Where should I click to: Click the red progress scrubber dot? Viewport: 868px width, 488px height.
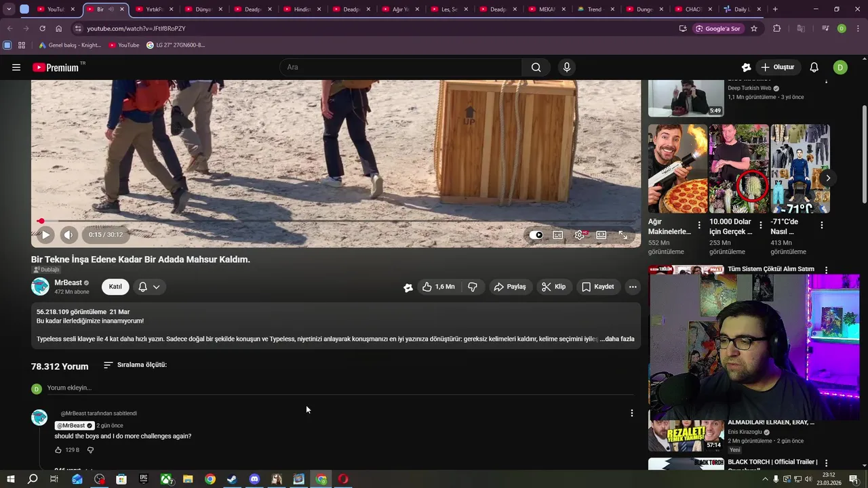[41, 221]
